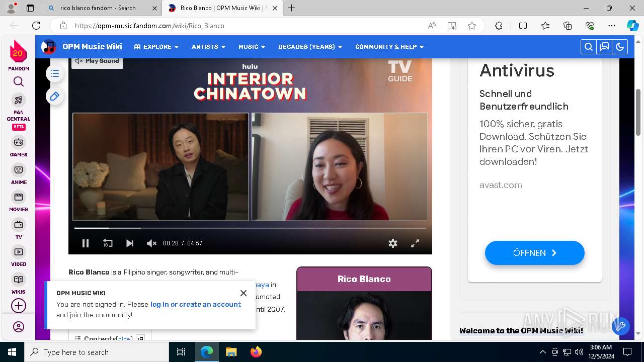Type in the taskbar search box
The image size is (644, 362).
[x=97, y=352]
